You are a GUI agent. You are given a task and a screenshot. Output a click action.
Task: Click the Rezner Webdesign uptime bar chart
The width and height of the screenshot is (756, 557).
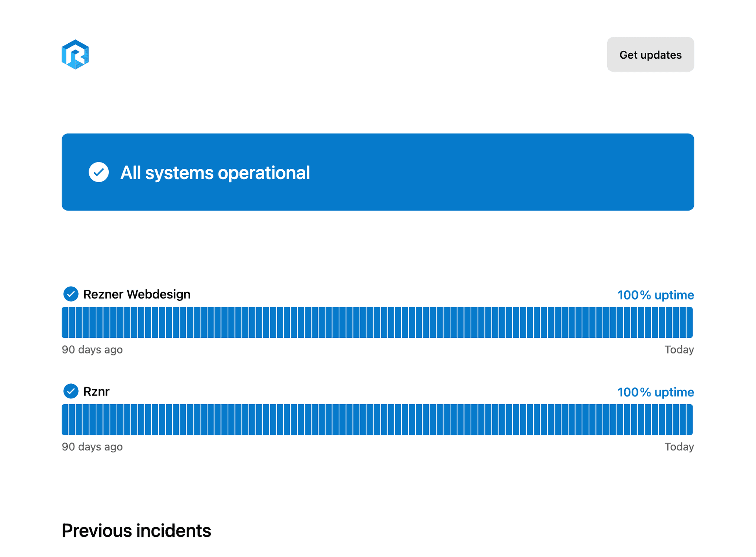[377, 322]
